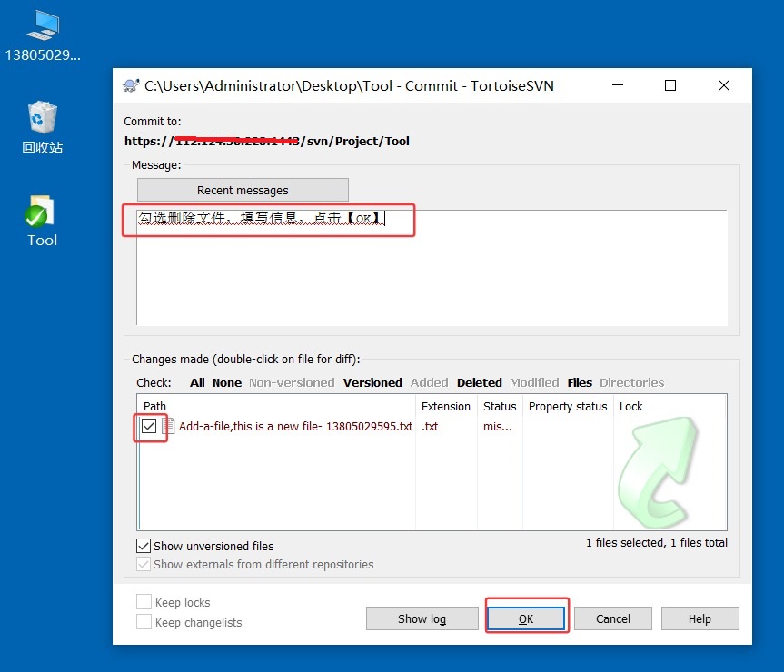This screenshot has width=784, height=672.
Task: Click the Non-versioned check filter
Action: pyautogui.click(x=292, y=382)
